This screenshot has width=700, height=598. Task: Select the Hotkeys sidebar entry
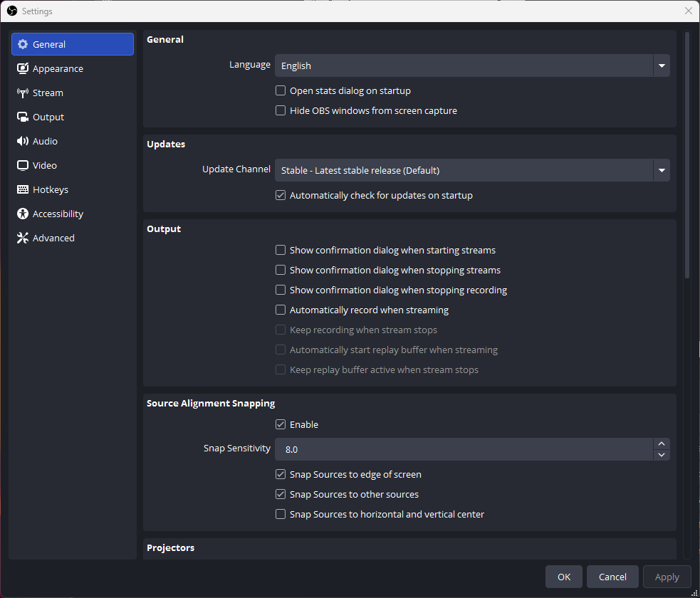(x=51, y=189)
